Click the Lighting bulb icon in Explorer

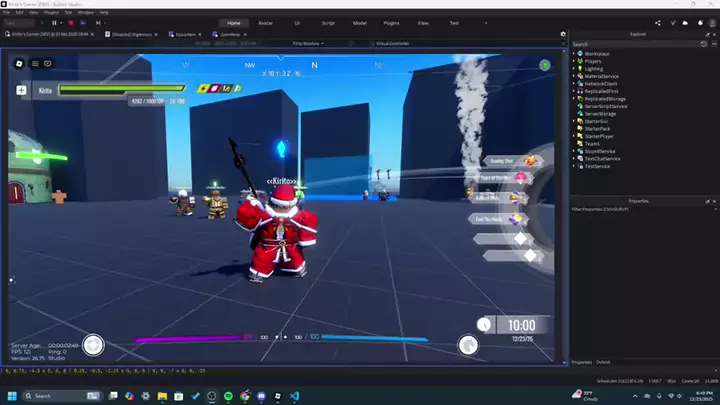click(x=581, y=68)
